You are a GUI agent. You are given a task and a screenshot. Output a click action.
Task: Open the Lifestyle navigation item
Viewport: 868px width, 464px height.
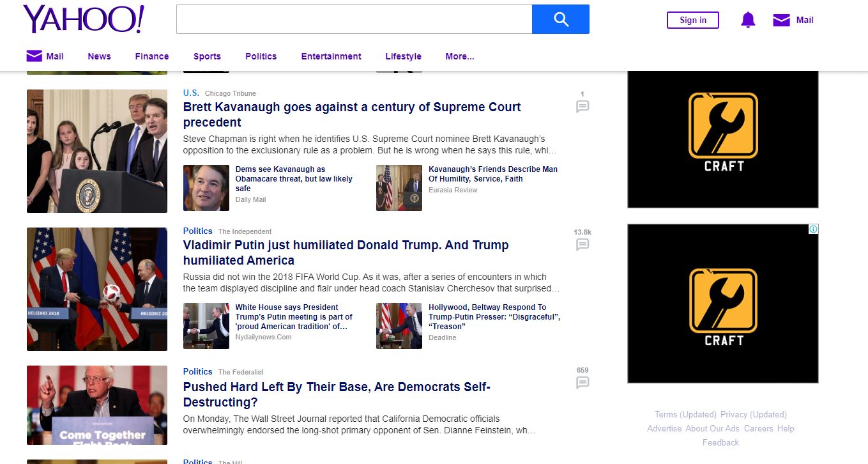pyautogui.click(x=403, y=56)
